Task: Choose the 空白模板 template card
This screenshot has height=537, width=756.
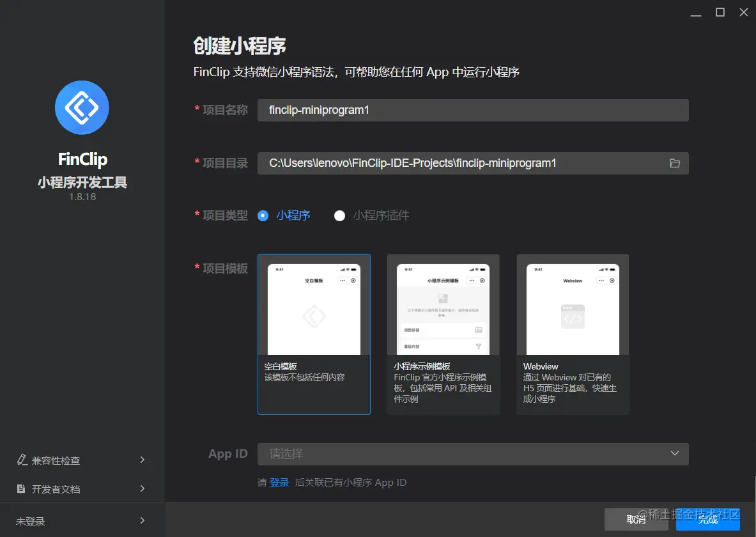Action: tap(314, 334)
